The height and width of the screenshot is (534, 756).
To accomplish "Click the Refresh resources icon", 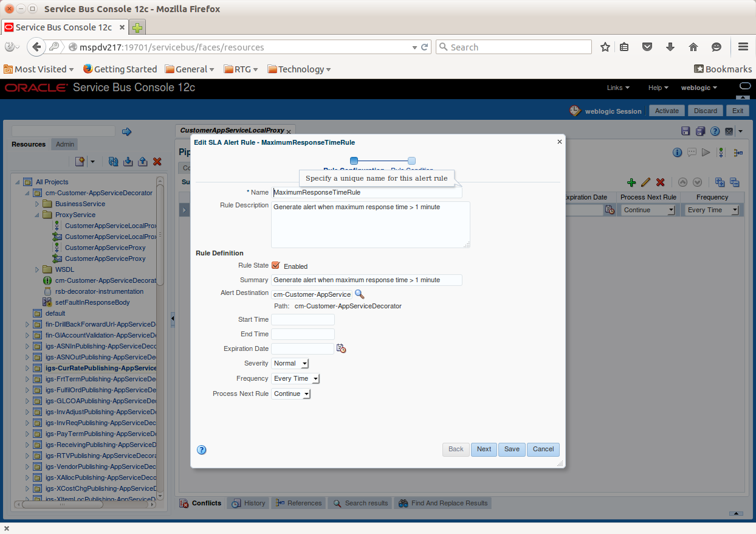I will [113, 161].
